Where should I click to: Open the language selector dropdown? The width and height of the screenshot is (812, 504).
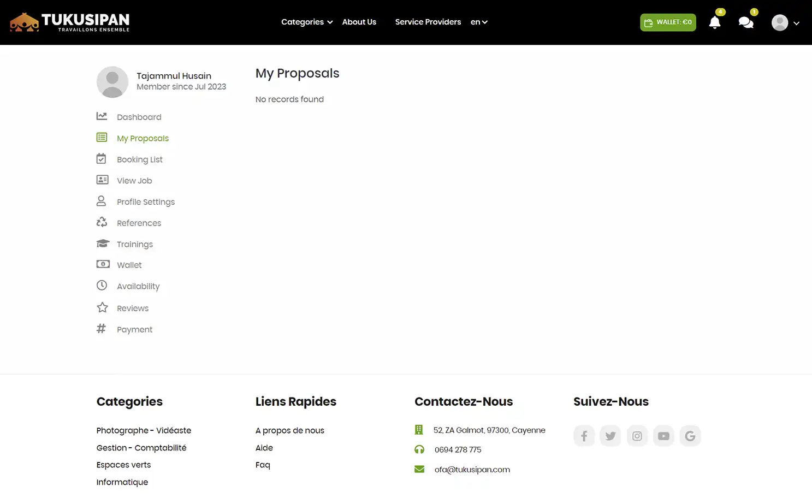(478, 22)
